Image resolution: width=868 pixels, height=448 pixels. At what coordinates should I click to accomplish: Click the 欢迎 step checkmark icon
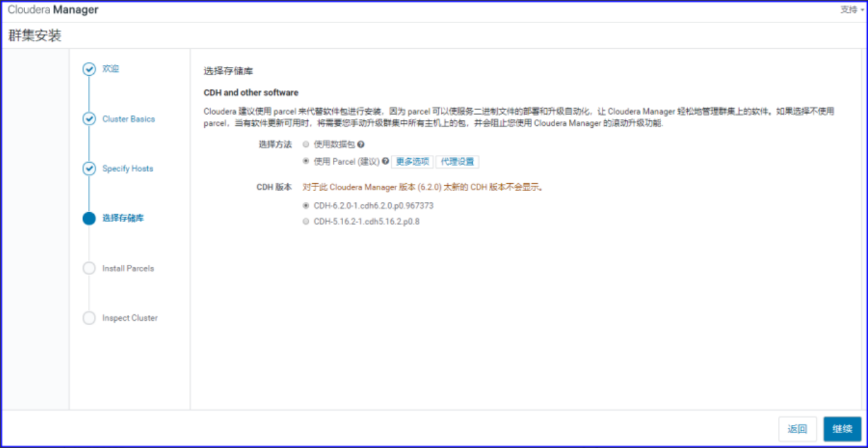89,69
